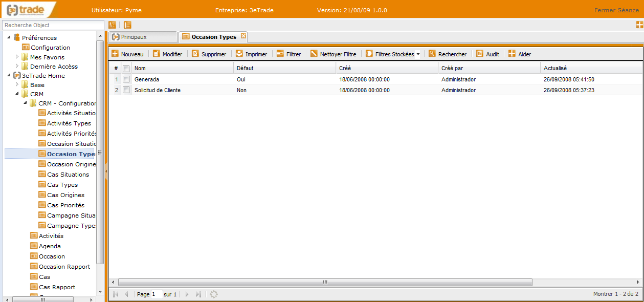Click the Rechercher search icon
This screenshot has height=302, width=644.
(432, 54)
